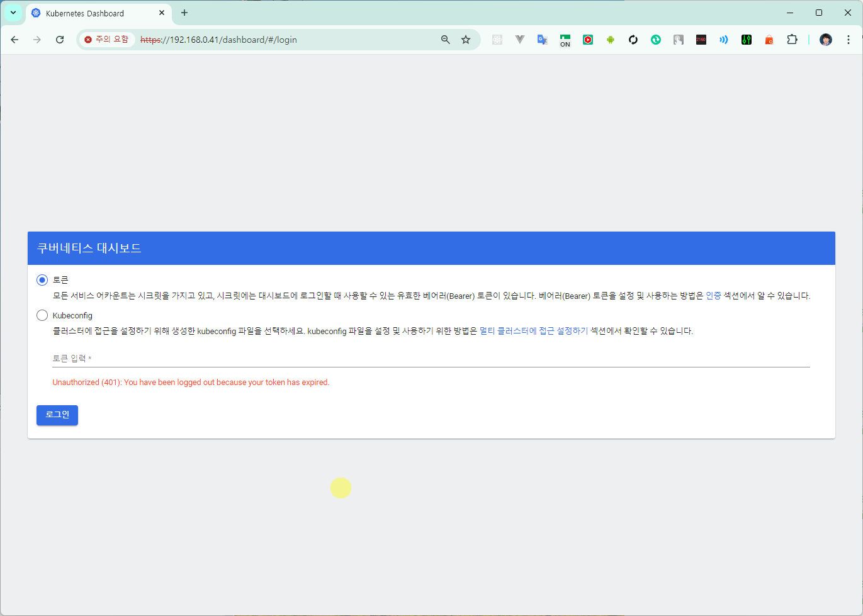This screenshot has width=863, height=616.
Task: Click the 쿠버네티스 대시보드 header title
Action: 89,248
